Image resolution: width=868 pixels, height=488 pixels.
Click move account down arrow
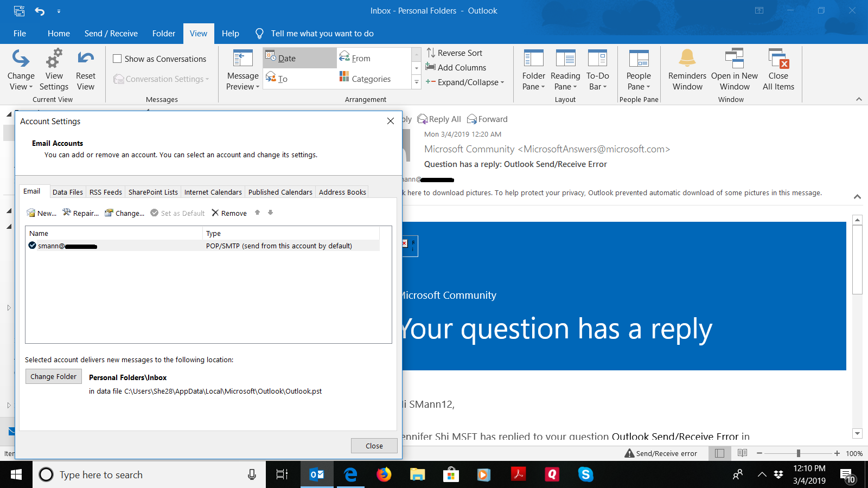(270, 213)
